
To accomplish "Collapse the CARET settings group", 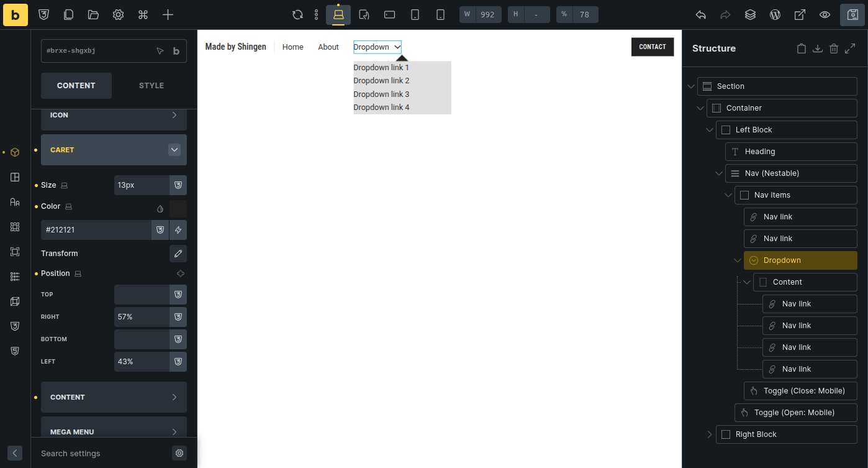I will coord(174,150).
